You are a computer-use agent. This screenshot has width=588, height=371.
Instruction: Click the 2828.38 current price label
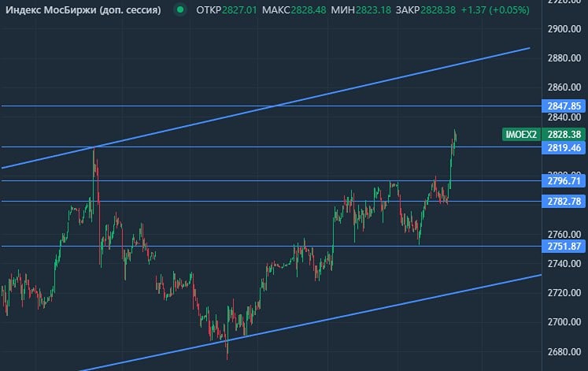click(x=564, y=134)
